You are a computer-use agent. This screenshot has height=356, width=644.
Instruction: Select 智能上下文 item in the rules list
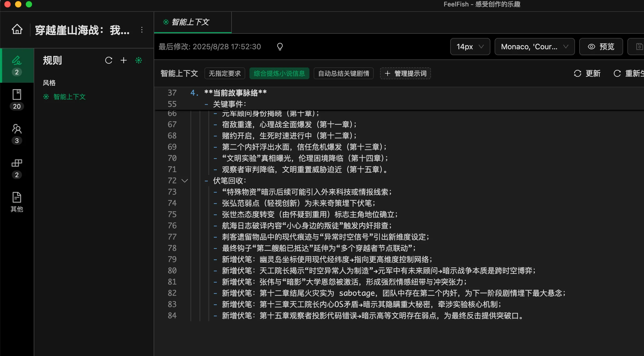(x=69, y=97)
